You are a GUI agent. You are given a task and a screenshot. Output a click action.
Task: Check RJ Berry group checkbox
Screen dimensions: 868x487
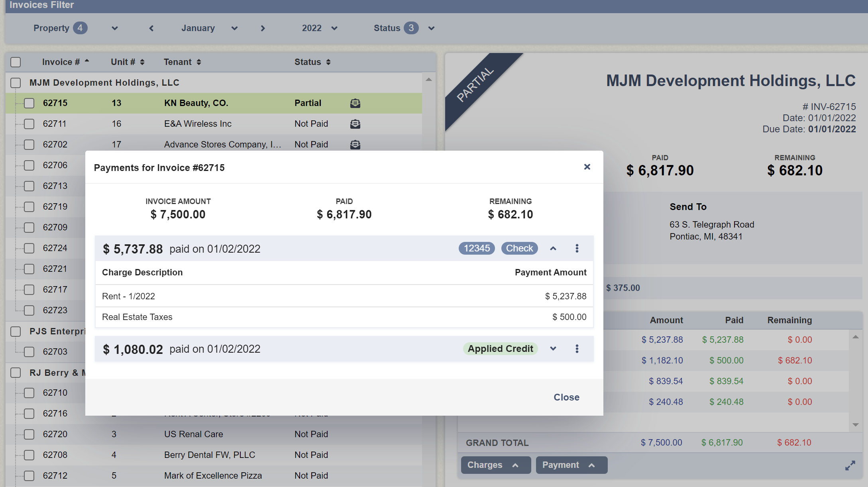[16, 373]
